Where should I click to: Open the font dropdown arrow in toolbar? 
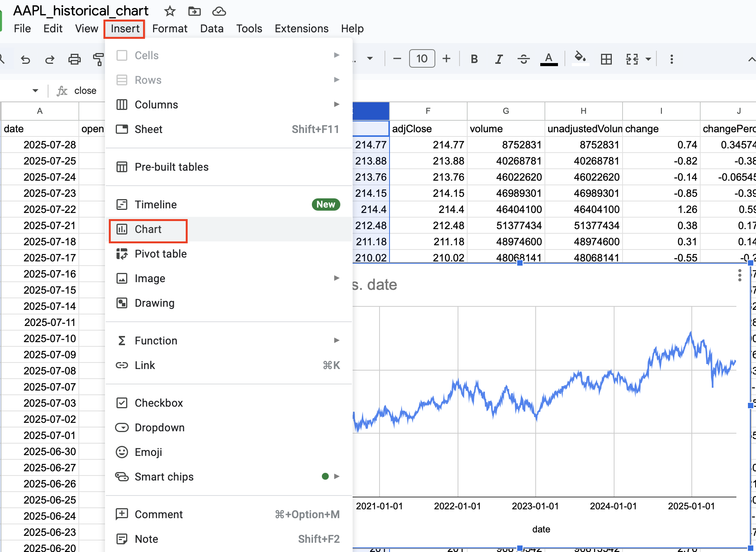pyautogui.click(x=370, y=59)
